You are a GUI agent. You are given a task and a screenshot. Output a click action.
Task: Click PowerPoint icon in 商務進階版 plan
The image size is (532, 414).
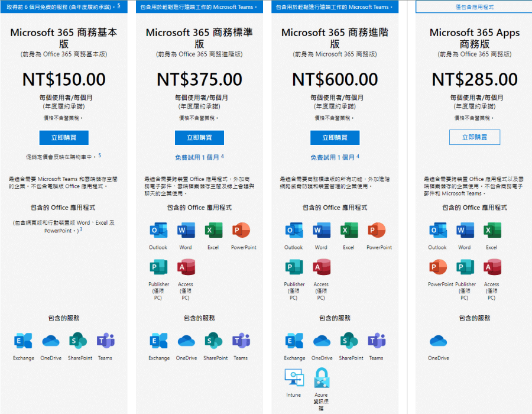(377, 231)
